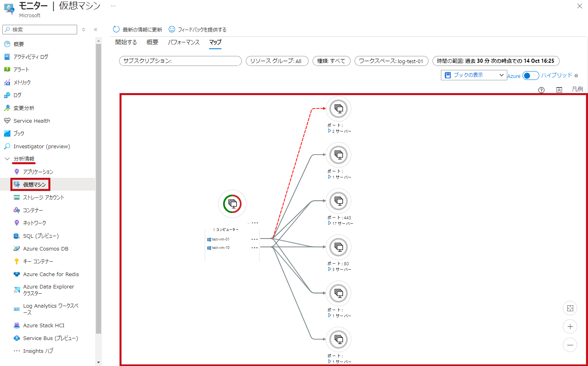The width and height of the screenshot is (588, 366).
Task: Open the ブックの表示 dropdown
Action: 474,75
